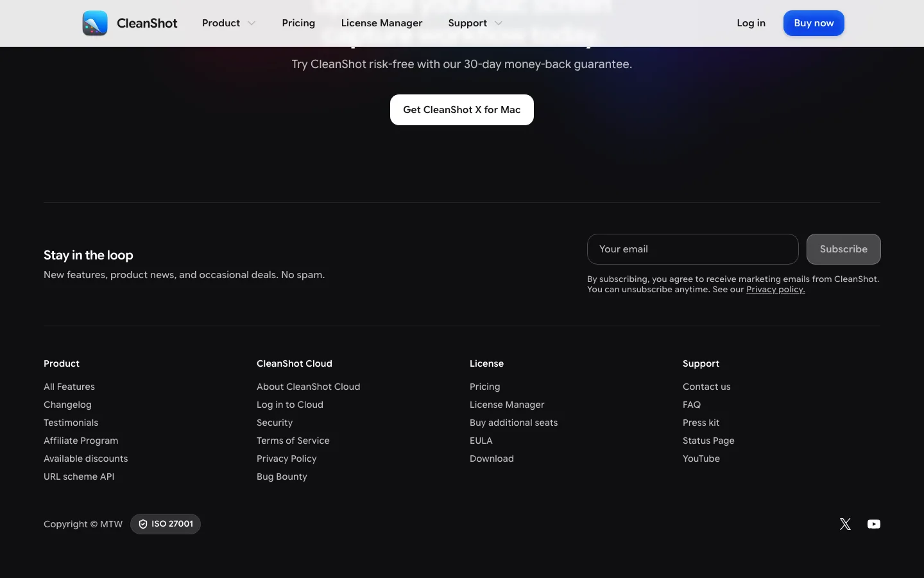This screenshot has width=924, height=578.
Task: Click the CleanShot logo icon
Action: coord(95,23)
